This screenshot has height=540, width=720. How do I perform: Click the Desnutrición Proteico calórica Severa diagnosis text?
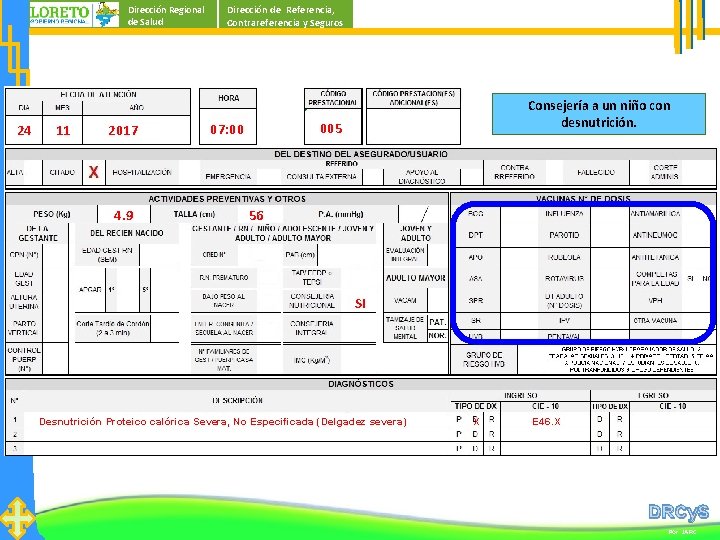point(223,422)
